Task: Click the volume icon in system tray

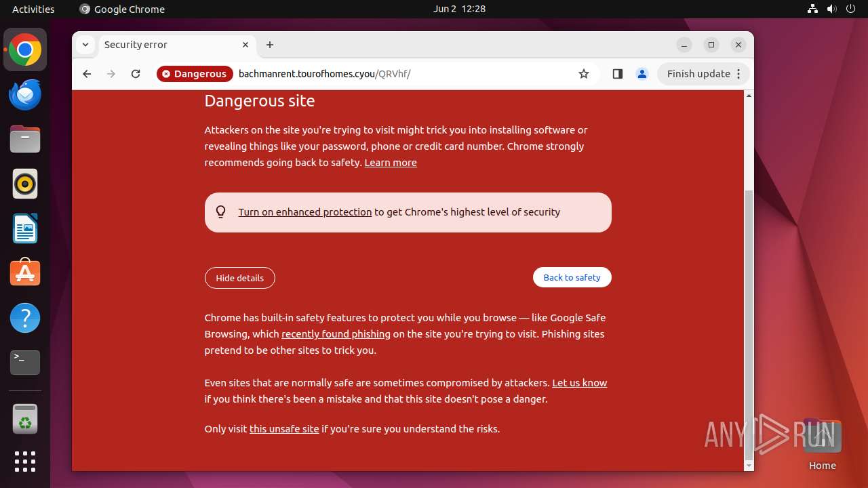Action: 832,9
